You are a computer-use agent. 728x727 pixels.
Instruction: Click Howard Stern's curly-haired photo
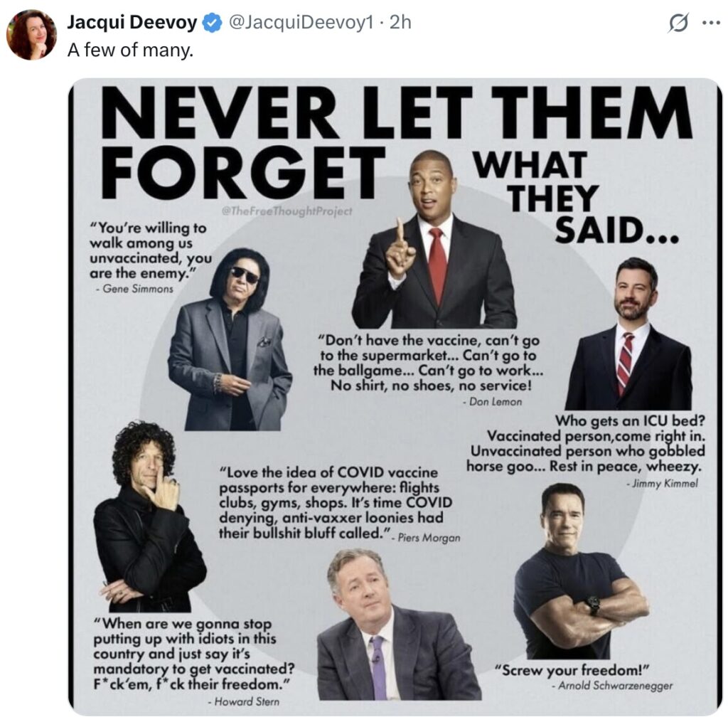[x=150, y=516]
